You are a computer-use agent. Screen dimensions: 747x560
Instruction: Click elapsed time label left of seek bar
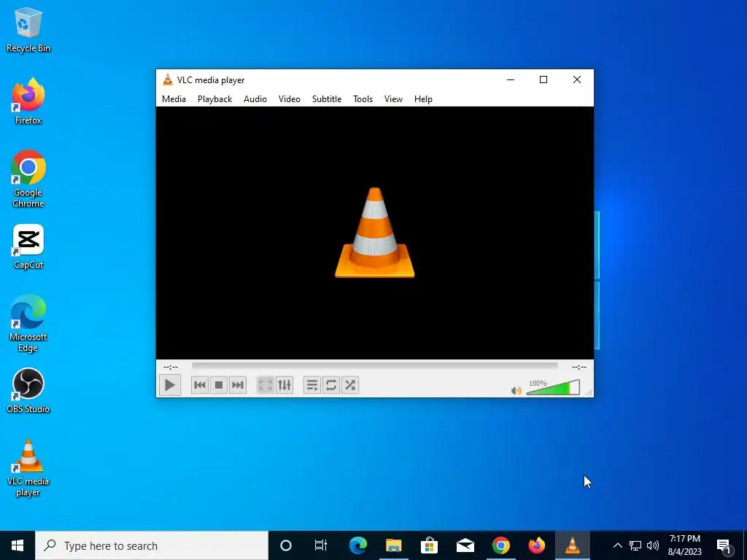171,367
